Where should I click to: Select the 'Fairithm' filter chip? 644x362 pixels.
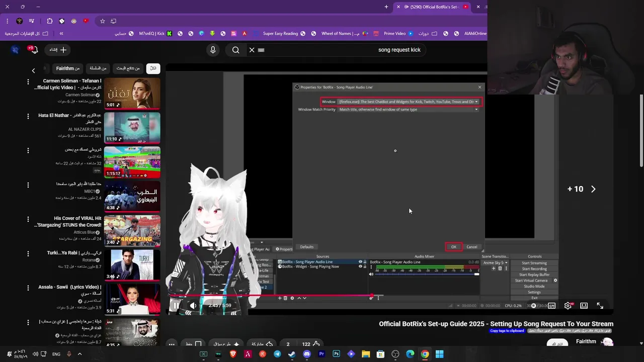pyautogui.click(x=68, y=68)
